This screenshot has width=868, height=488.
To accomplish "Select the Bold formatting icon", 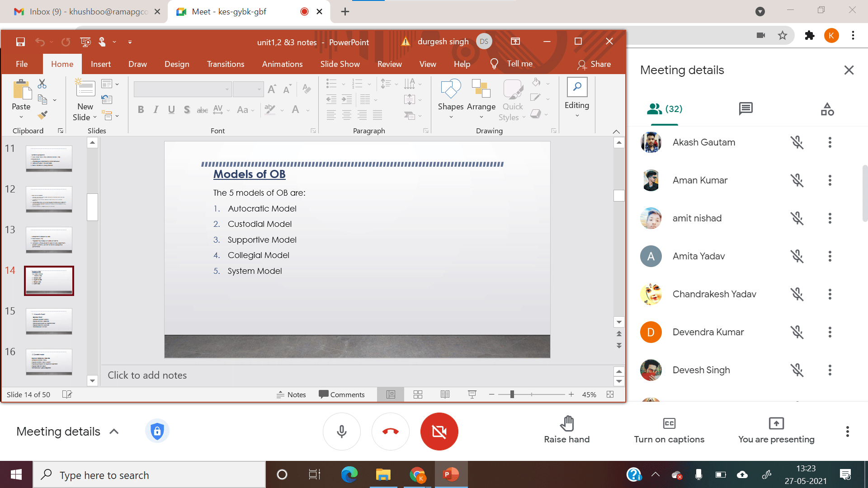I will [x=141, y=109].
